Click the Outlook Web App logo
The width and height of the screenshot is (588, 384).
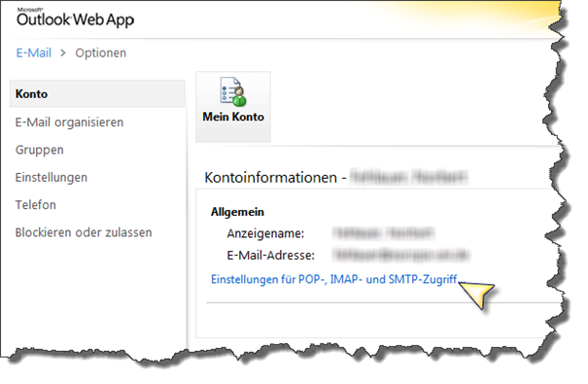coord(75,18)
